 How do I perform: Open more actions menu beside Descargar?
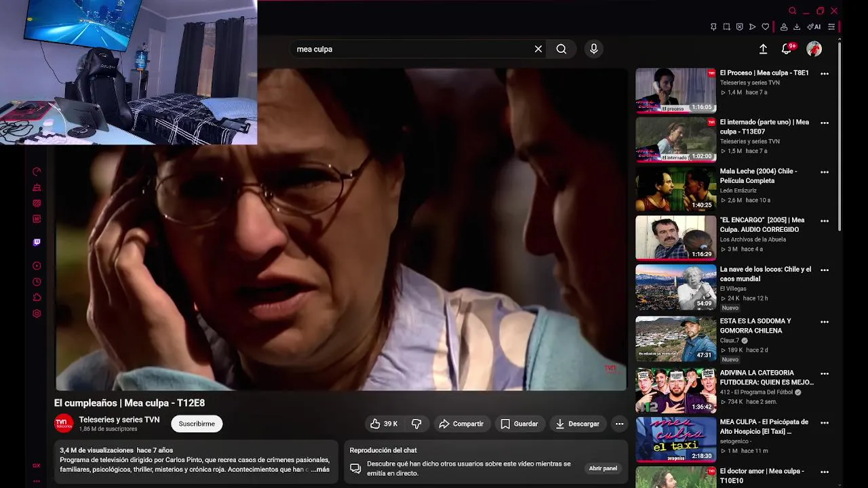619,424
